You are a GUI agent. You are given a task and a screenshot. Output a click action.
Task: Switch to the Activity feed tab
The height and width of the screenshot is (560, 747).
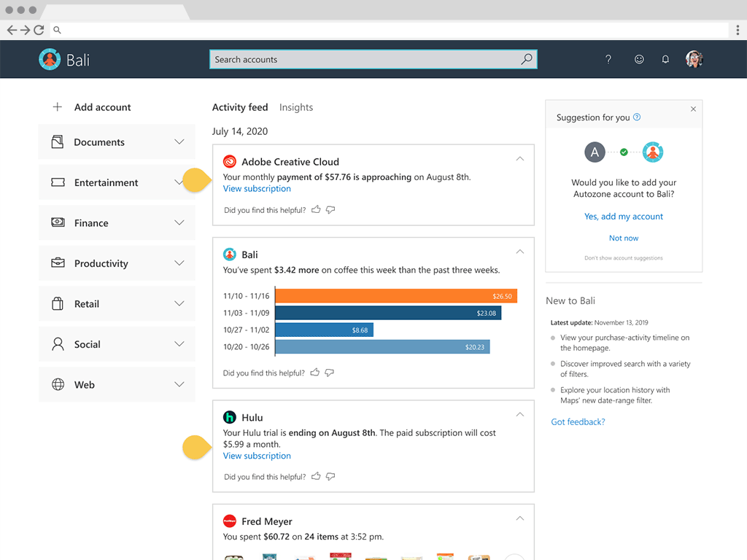tap(239, 107)
